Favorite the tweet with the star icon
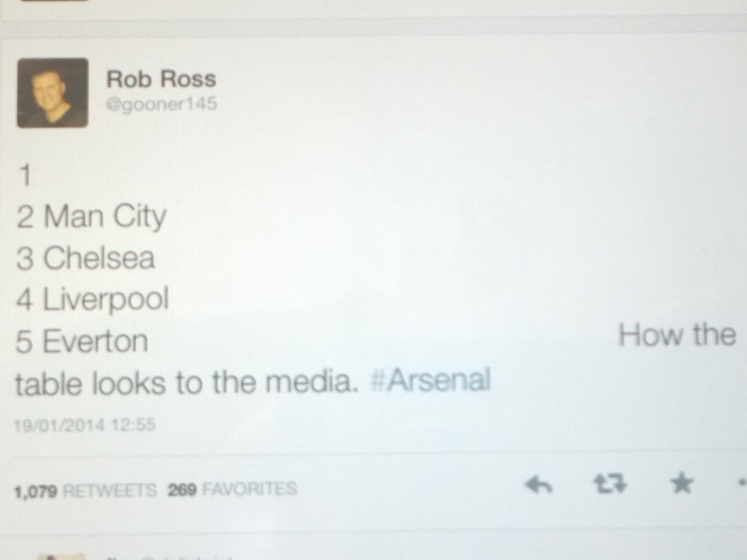 point(682,484)
